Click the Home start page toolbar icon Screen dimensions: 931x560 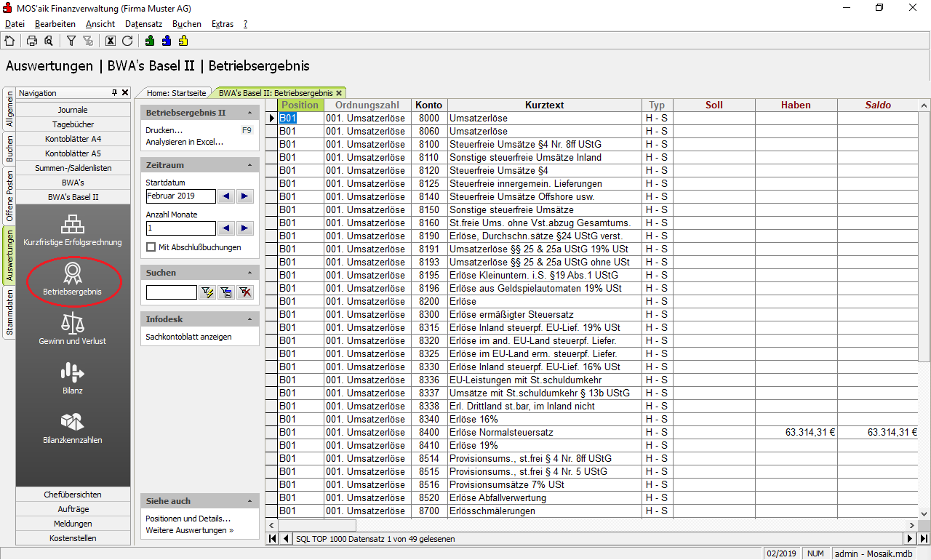(x=9, y=41)
